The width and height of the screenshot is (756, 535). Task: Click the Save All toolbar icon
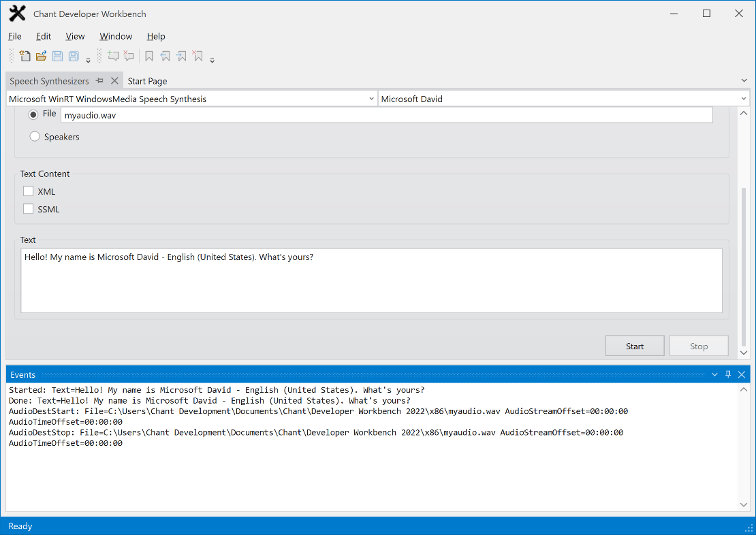point(74,56)
